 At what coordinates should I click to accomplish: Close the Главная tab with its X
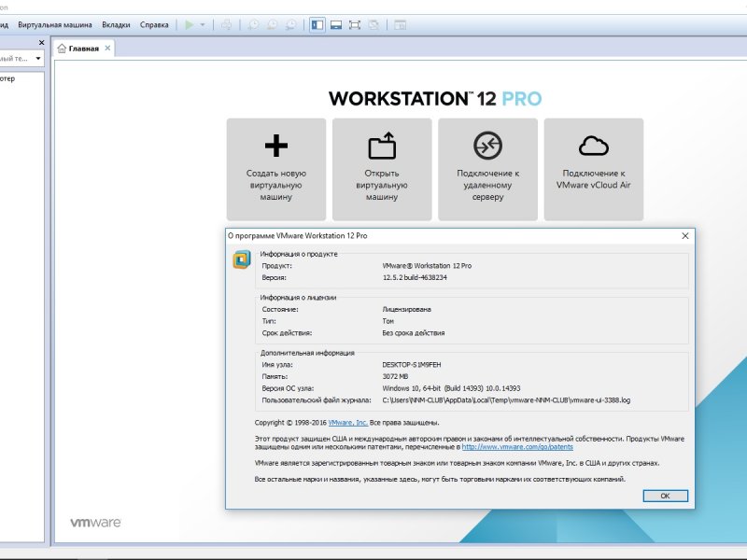click(107, 49)
